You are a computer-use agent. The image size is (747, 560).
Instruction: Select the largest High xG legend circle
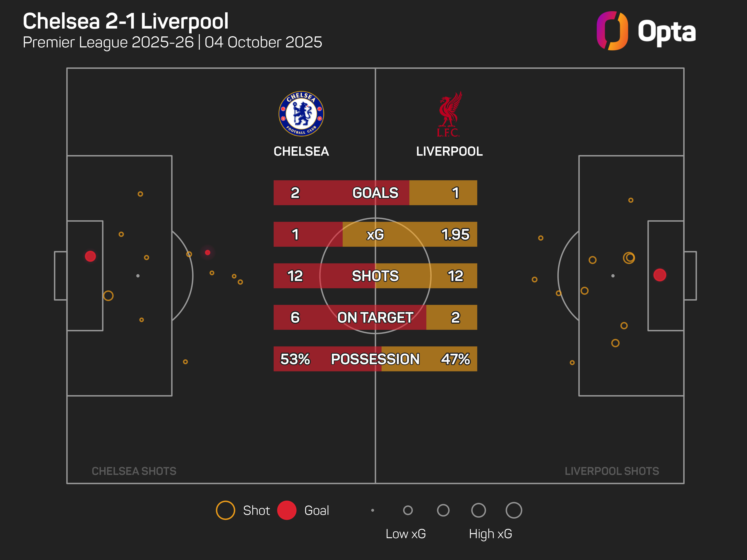click(513, 510)
